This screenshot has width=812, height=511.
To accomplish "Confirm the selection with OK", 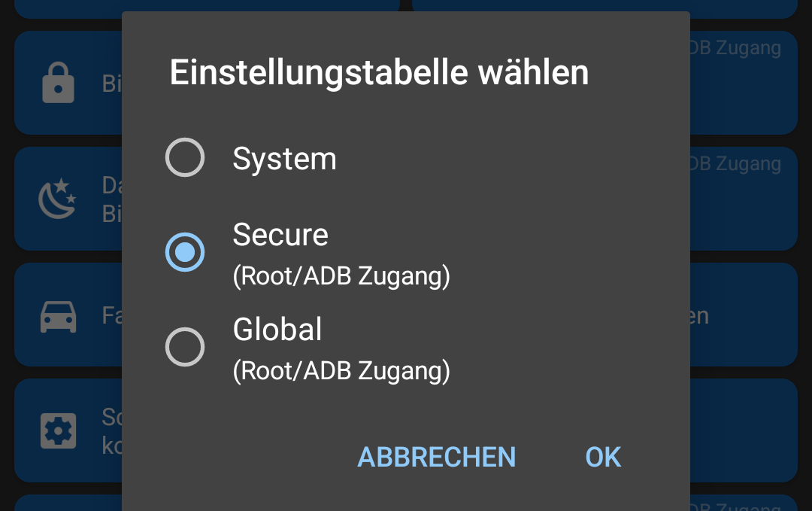I will click(x=603, y=457).
